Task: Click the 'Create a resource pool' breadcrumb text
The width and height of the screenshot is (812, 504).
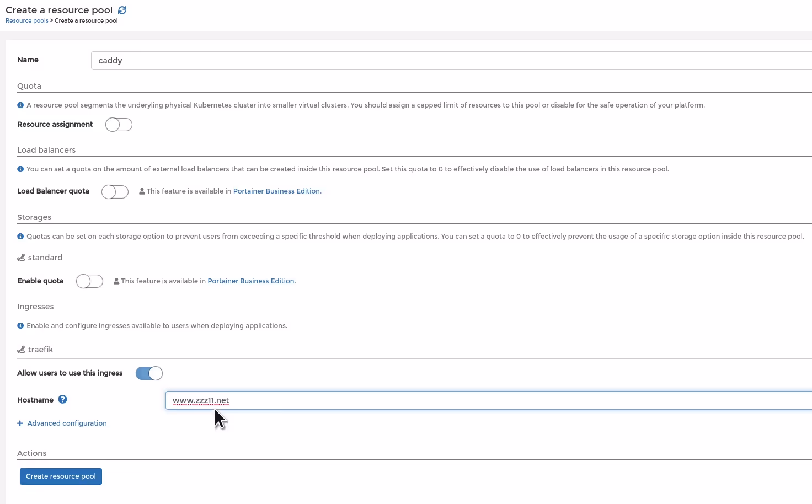Action: pyautogui.click(x=86, y=20)
